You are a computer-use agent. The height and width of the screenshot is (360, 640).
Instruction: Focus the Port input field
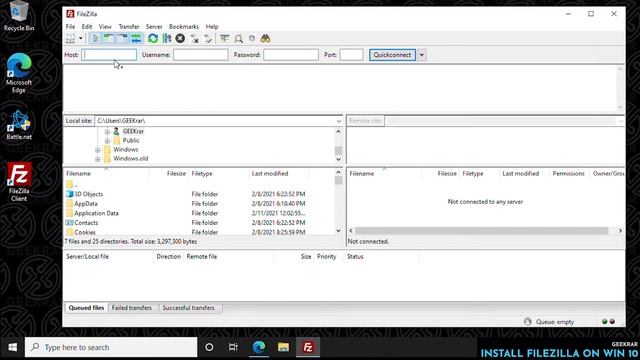pos(351,55)
